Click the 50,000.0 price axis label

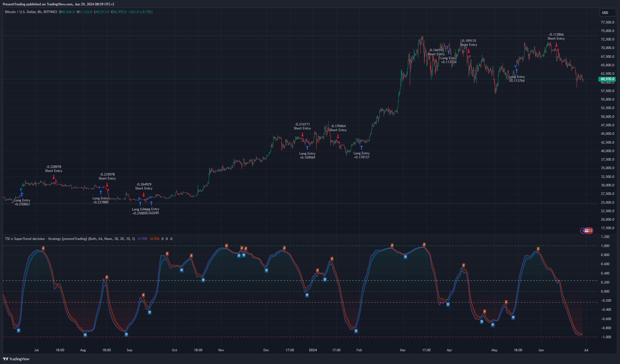click(608, 116)
